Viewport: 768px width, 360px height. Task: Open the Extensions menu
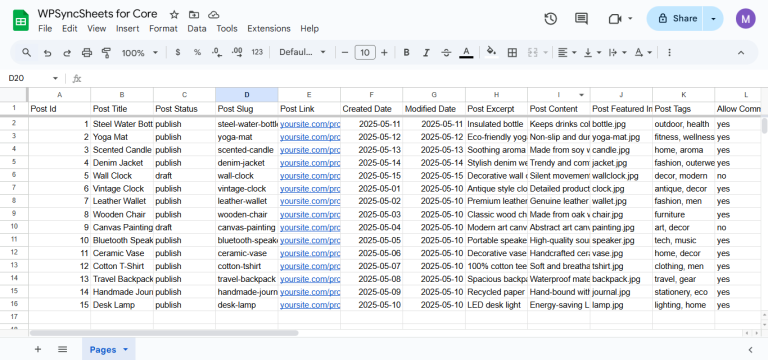click(269, 28)
